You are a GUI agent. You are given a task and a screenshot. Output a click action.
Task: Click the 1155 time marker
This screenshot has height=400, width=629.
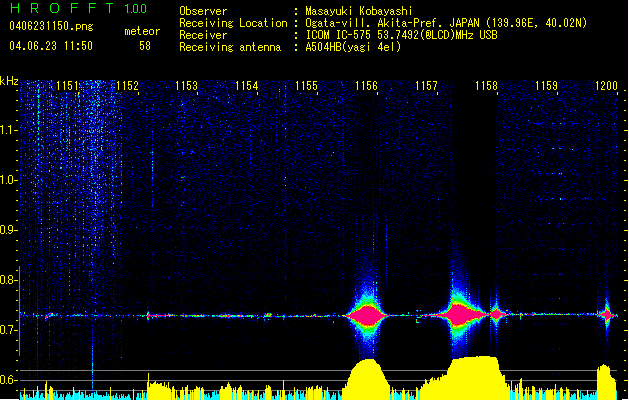coord(306,86)
